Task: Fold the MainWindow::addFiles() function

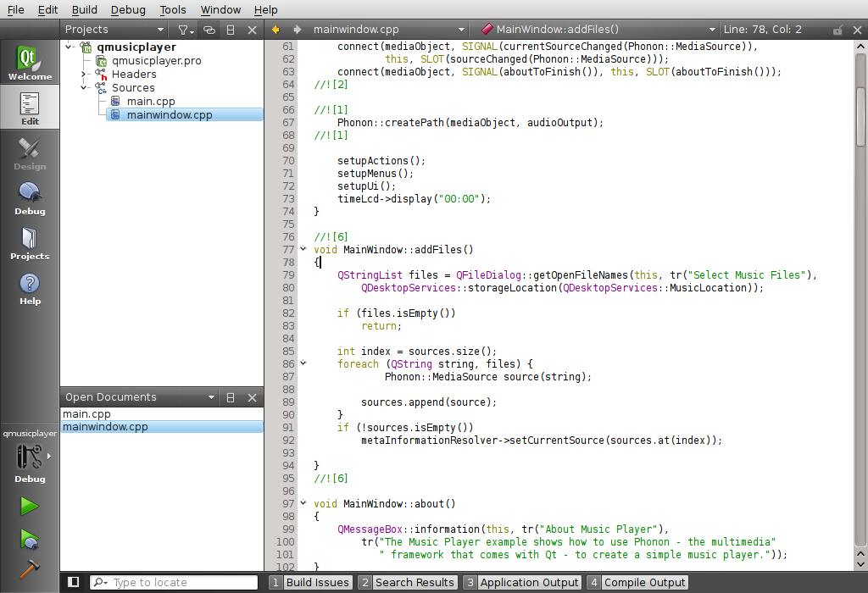Action: (x=303, y=249)
